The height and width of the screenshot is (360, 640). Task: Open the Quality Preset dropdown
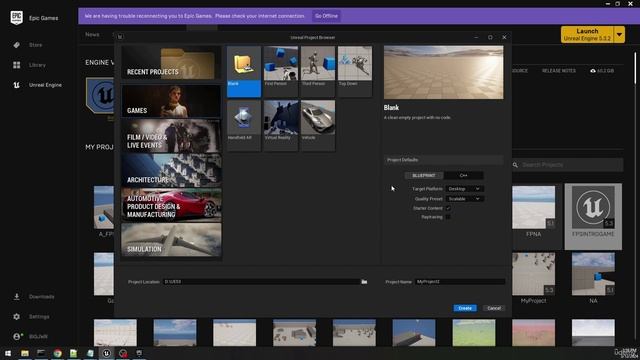[464, 199]
